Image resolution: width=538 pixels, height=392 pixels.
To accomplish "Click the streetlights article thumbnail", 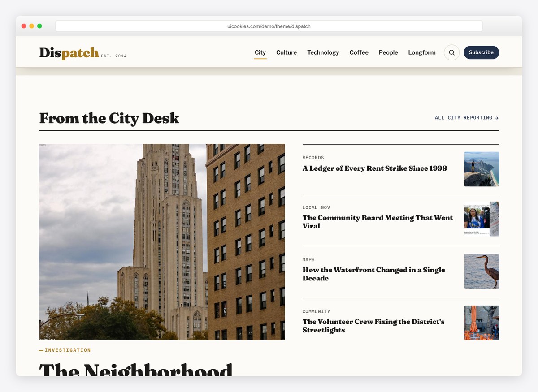I will coord(482,323).
